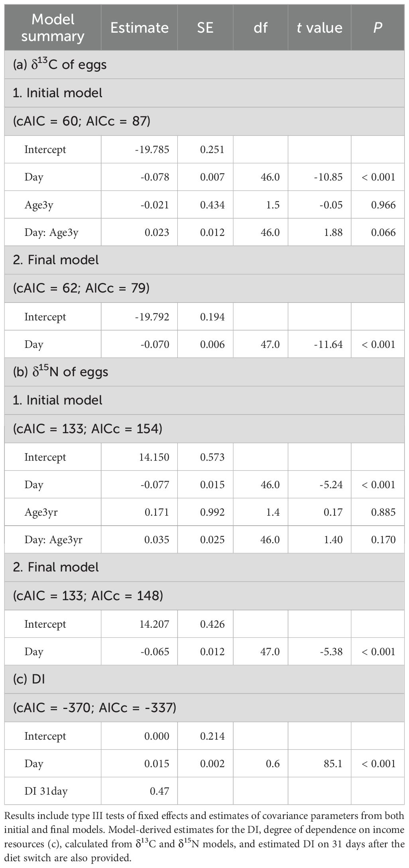Viewport: 409px width, 868px height.
Task: Select the P column header
Action: (x=378, y=27)
